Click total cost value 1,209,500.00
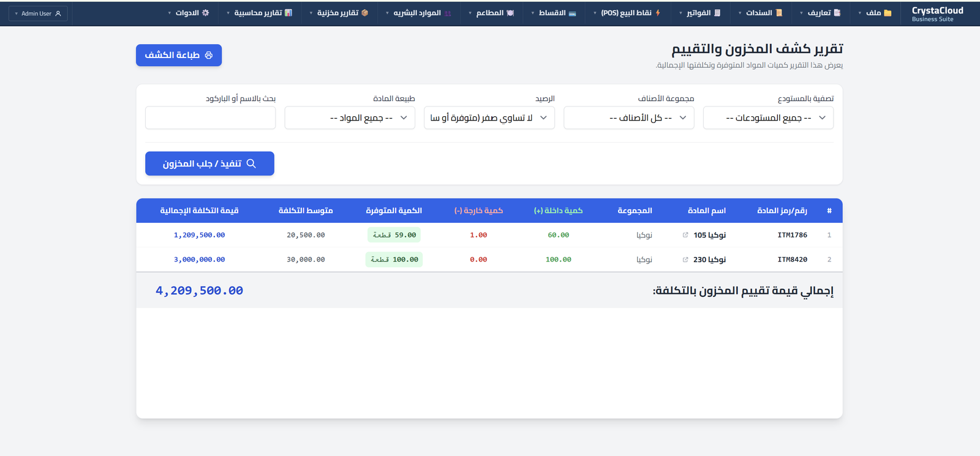 (199, 235)
